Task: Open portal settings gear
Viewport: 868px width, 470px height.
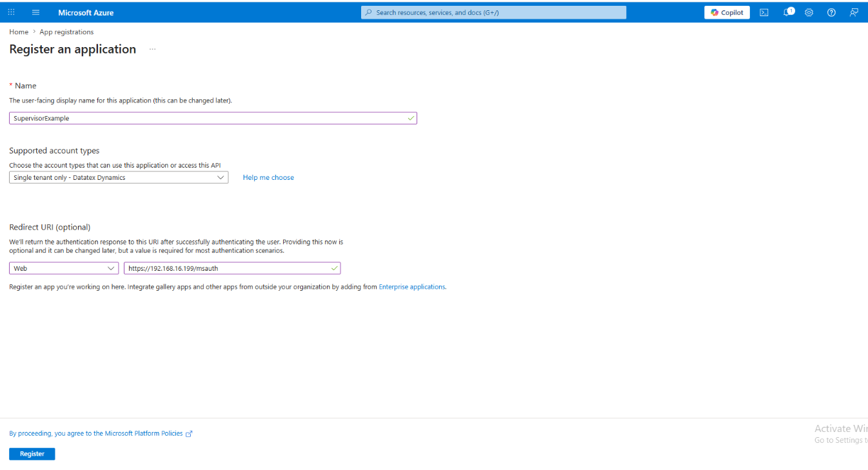Action: pyautogui.click(x=809, y=12)
